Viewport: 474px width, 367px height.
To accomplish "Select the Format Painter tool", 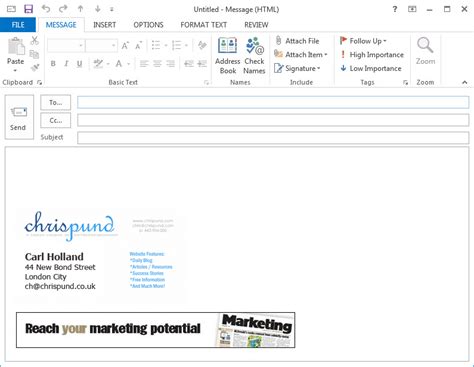I will 35,67.
